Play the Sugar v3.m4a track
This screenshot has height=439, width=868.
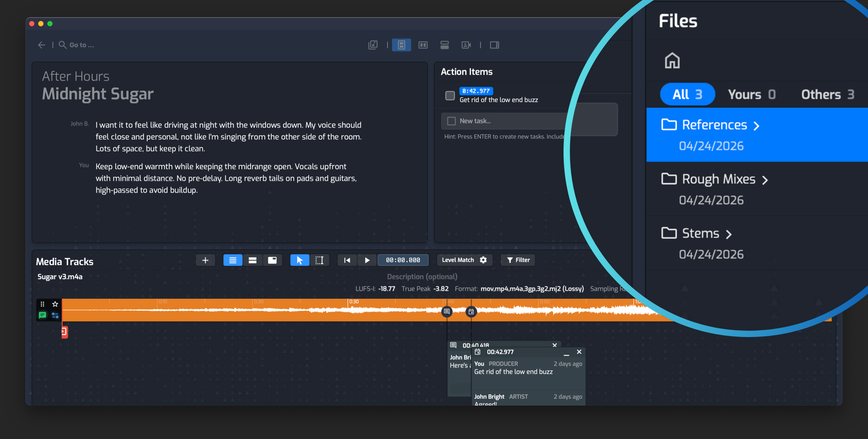click(367, 260)
